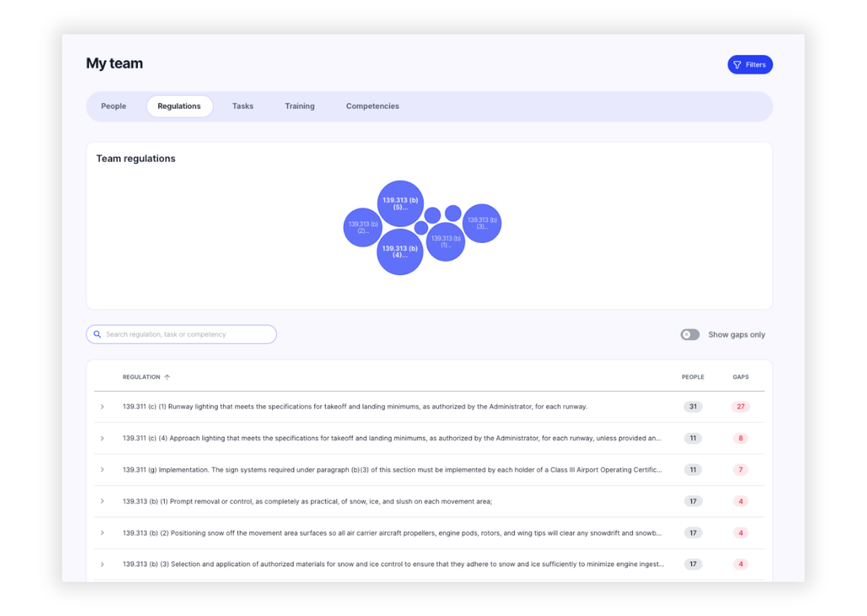867x616 pixels.
Task: Open the Selection and application regulation text
Action: tap(393, 564)
